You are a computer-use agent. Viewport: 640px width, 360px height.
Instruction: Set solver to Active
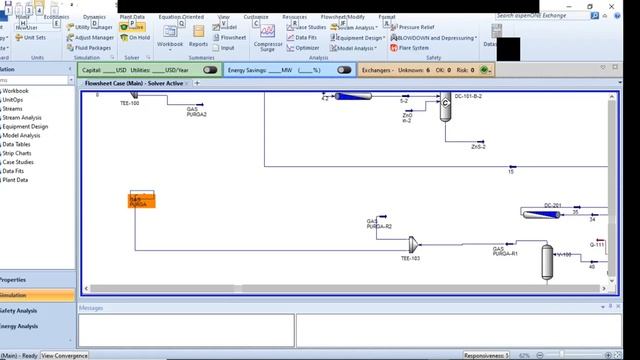click(132, 27)
